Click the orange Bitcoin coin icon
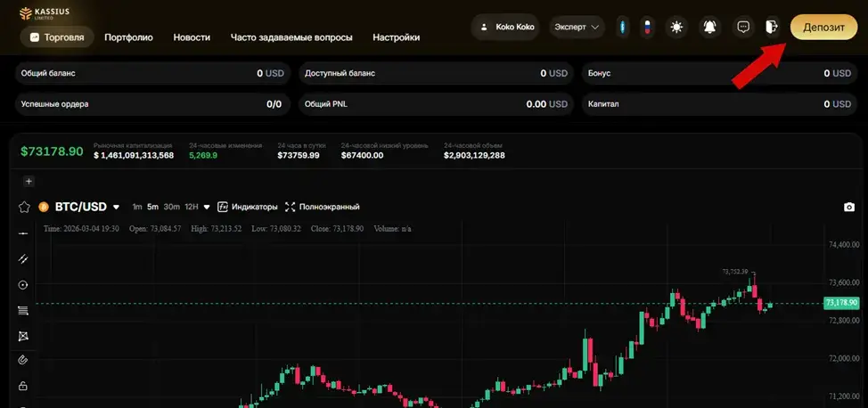The width and height of the screenshot is (868, 408). [x=44, y=207]
